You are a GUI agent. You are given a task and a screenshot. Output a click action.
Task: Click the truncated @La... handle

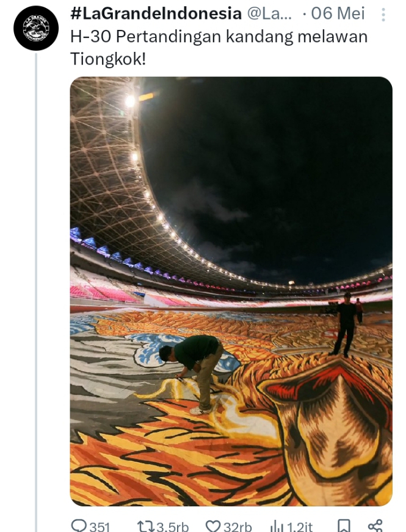tap(269, 14)
